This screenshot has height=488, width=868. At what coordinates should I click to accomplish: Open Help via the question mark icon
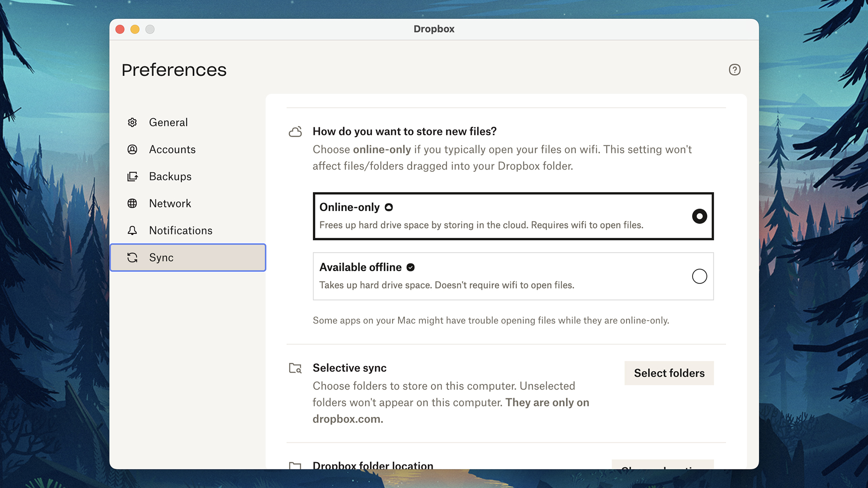click(x=735, y=70)
